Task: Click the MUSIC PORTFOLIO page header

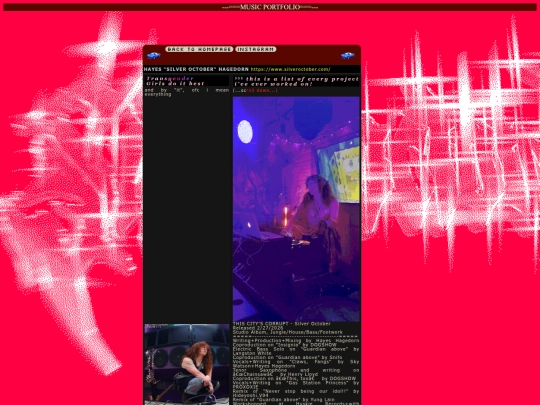Action: tap(270, 7)
